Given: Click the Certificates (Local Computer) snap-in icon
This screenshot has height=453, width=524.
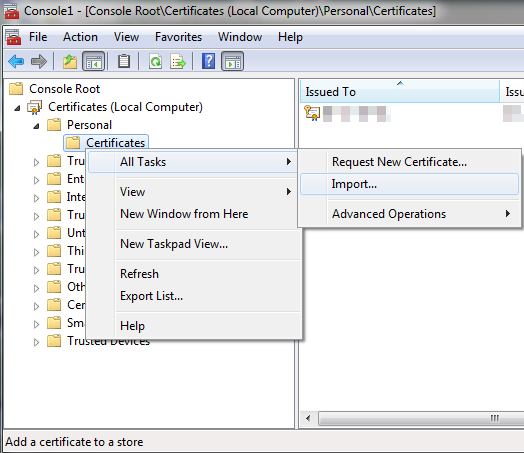Looking at the screenshot, I should point(34,107).
